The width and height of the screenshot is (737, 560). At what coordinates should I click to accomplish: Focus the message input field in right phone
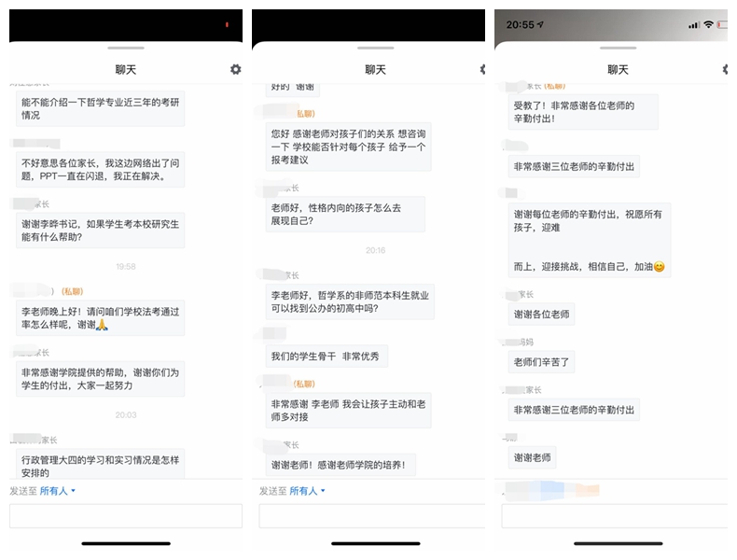click(x=615, y=516)
